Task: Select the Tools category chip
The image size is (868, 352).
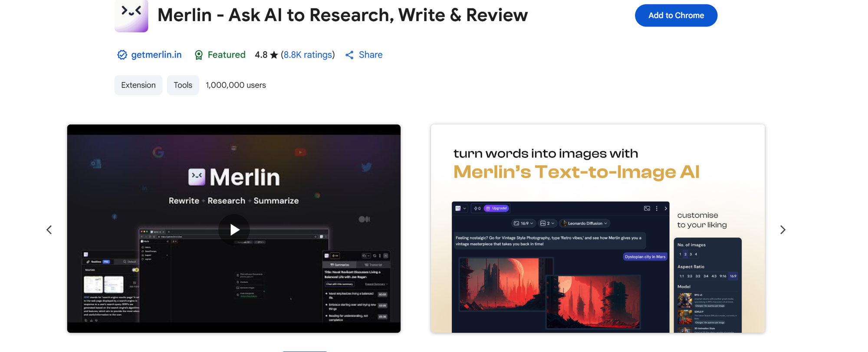Action: tap(183, 85)
